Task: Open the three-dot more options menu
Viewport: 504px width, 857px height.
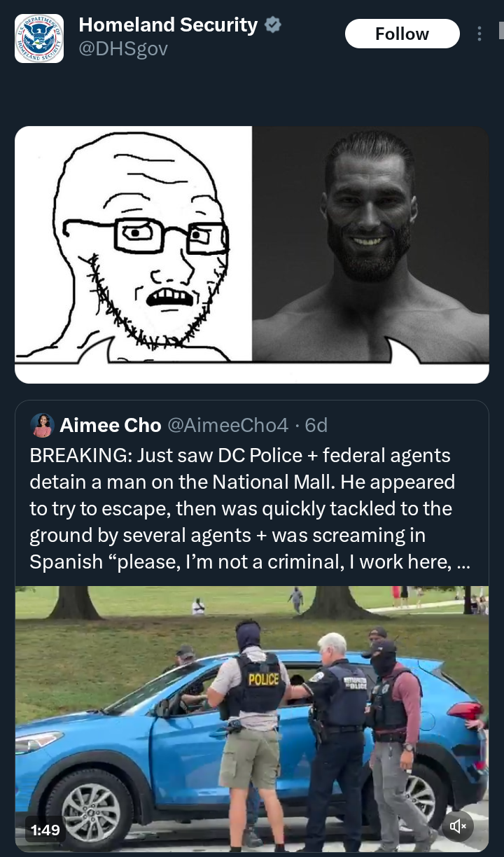Action: [x=479, y=34]
